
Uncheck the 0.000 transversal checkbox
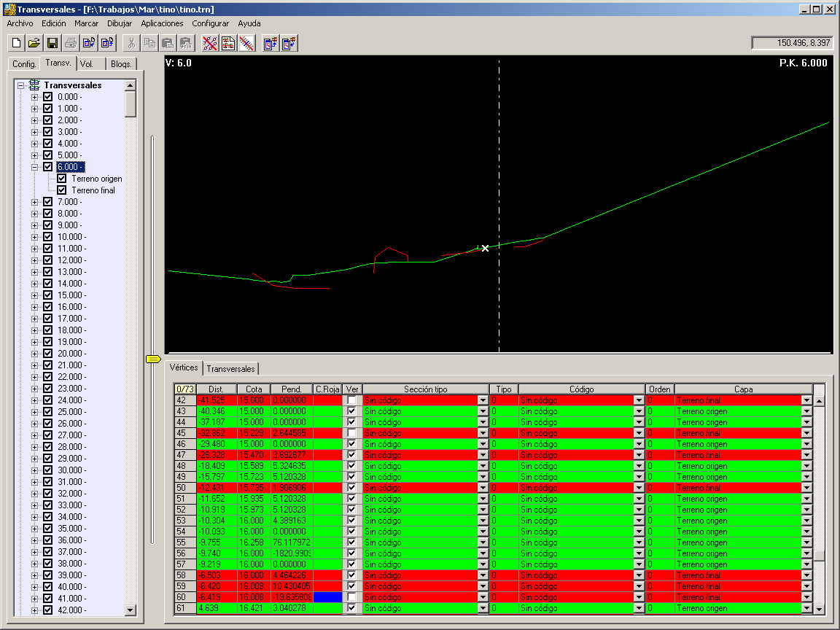pos(47,97)
